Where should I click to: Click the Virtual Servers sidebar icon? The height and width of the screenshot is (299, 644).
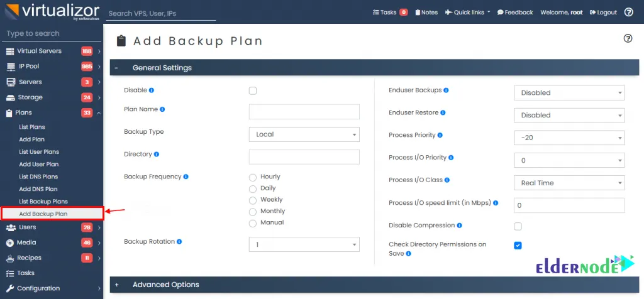pyautogui.click(x=10, y=51)
